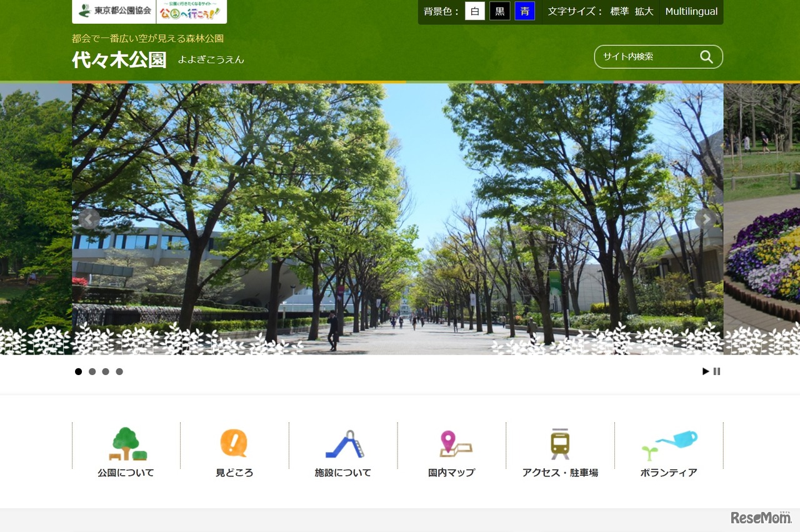Set background color to 黒

pos(499,11)
